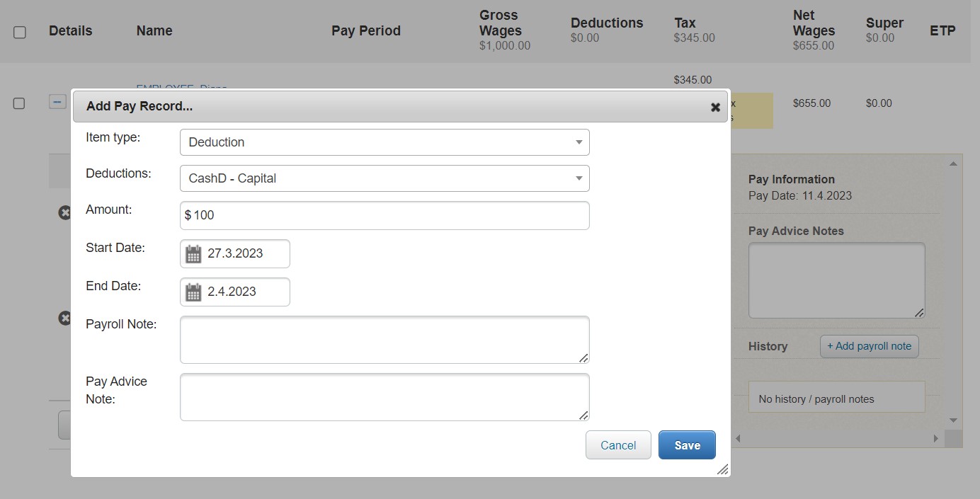Close the Add Pay Record dialog
Viewport: 980px width, 499px height.
click(x=715, y=107)
